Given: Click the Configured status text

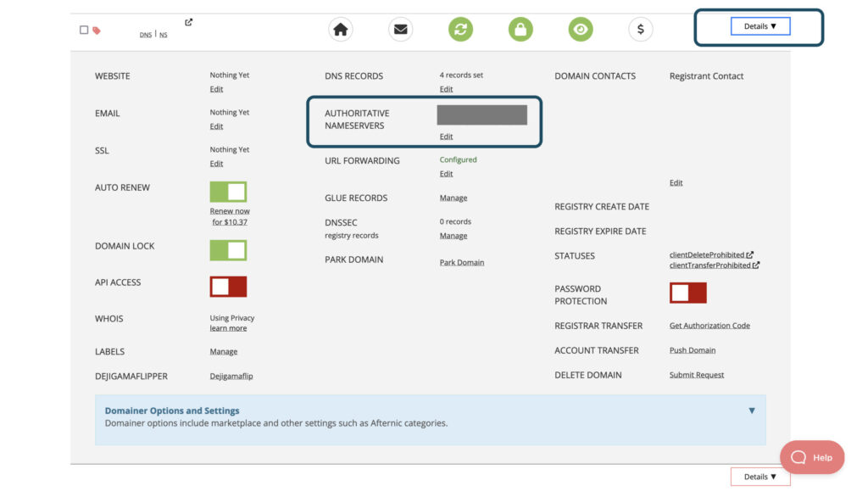Looking at the screenshot, I should (458, 159).
